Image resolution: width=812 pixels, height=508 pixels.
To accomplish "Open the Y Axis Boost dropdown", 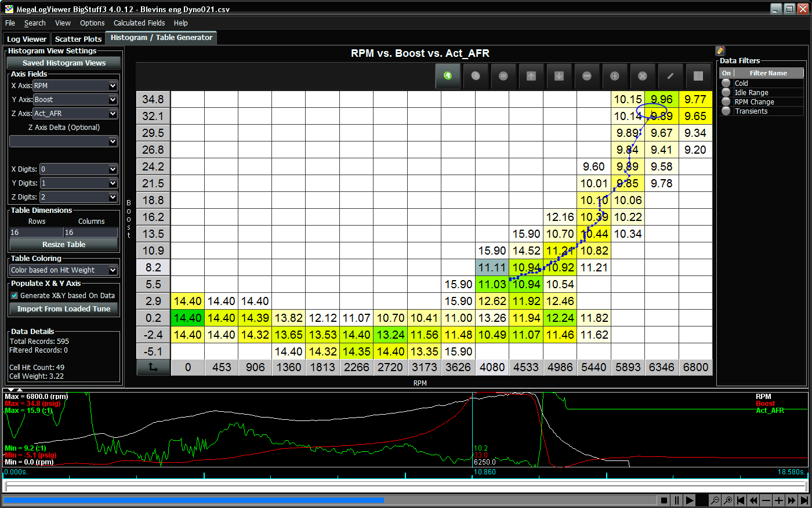I will tap(75, 100).
